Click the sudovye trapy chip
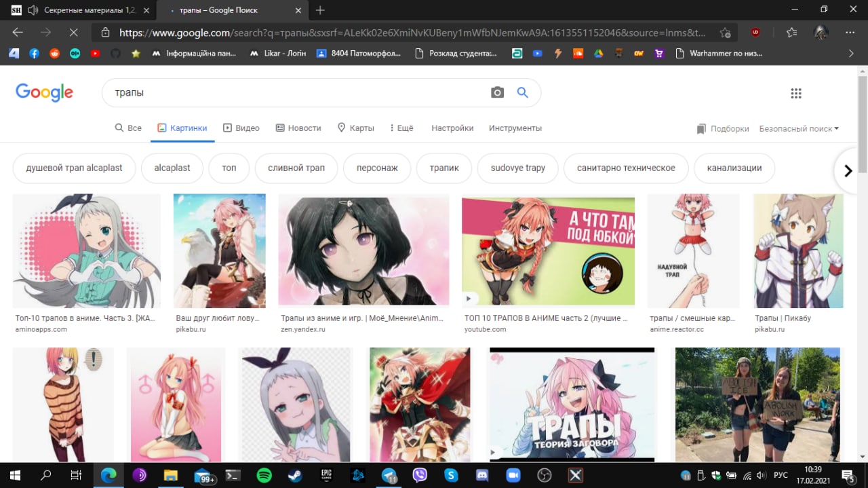Viewport: 868px width, 488px height. [x=518, y=168]
